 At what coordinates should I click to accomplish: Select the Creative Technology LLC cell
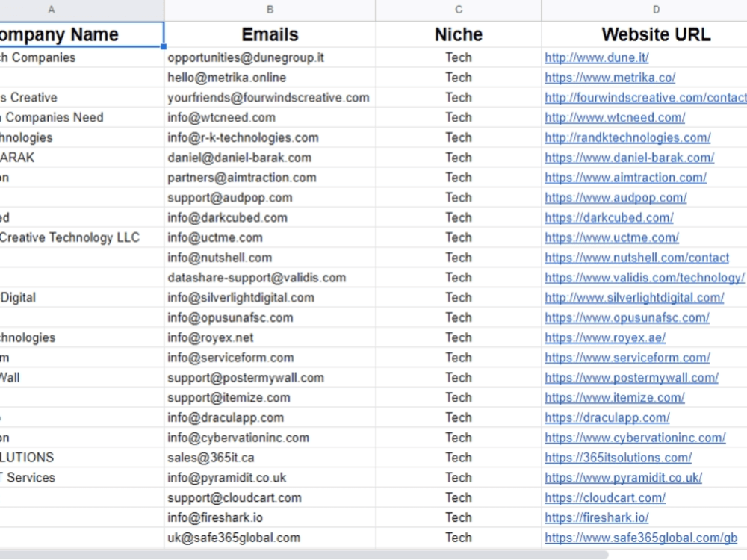click(x=81, y=237)
